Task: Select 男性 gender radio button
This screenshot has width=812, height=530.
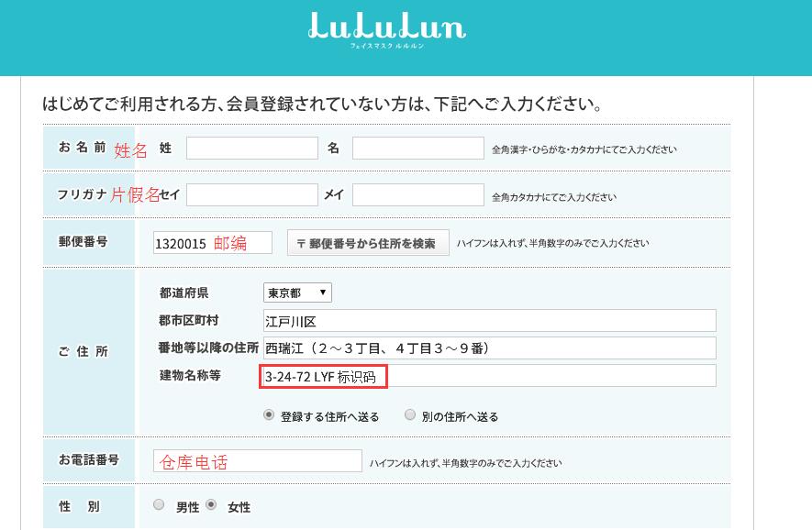Action: [x=159, y=505]
